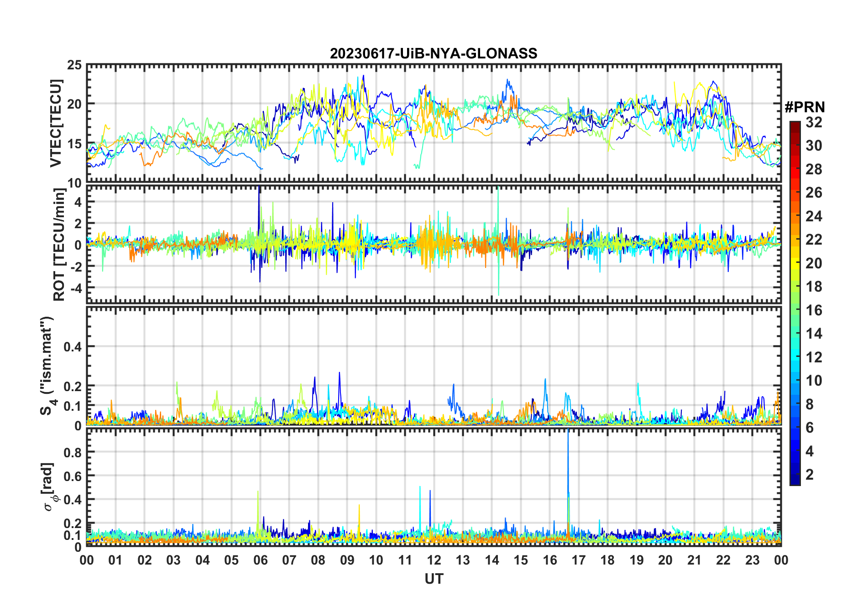Select the S4 ("ism.mat") y-axis label
Viewport: 868px width, 607px height.
point(47,366)
